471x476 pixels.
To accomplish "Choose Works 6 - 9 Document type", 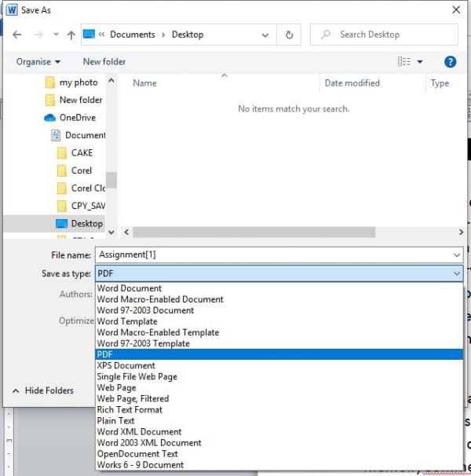I will (x=279, y=465).
